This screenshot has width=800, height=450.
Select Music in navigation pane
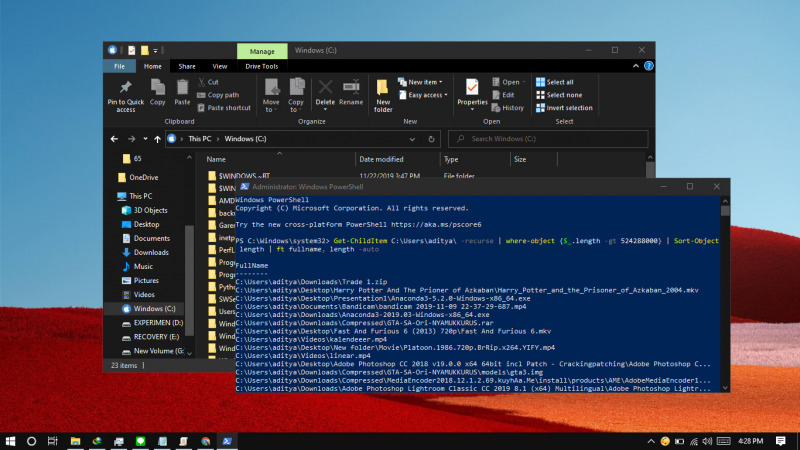pos(138,266)
